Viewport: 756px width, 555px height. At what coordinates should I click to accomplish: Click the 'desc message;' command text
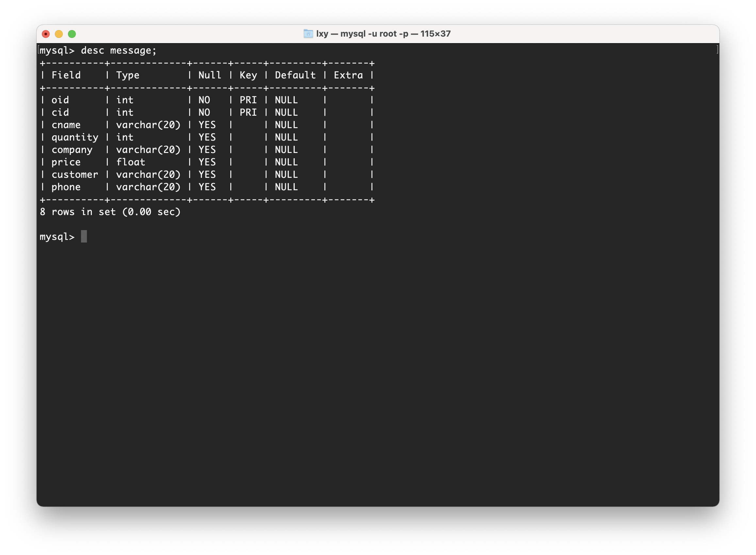pyautogui.click(x=119, y=50)
